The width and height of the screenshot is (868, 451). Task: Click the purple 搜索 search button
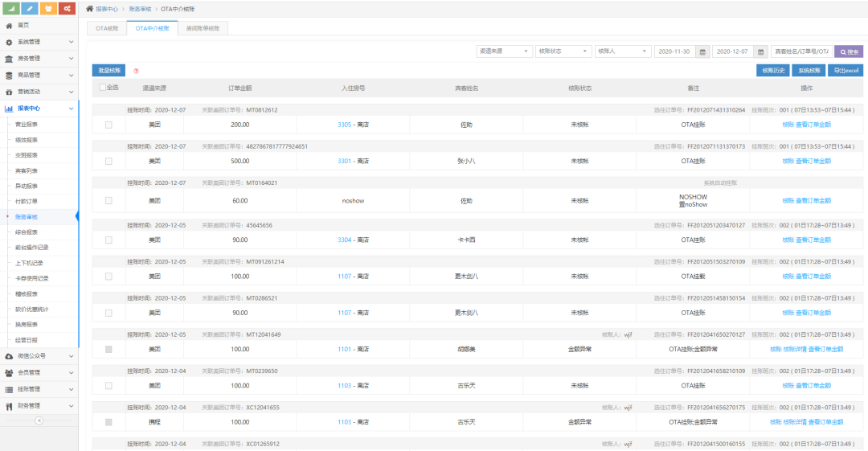(849, 51)
